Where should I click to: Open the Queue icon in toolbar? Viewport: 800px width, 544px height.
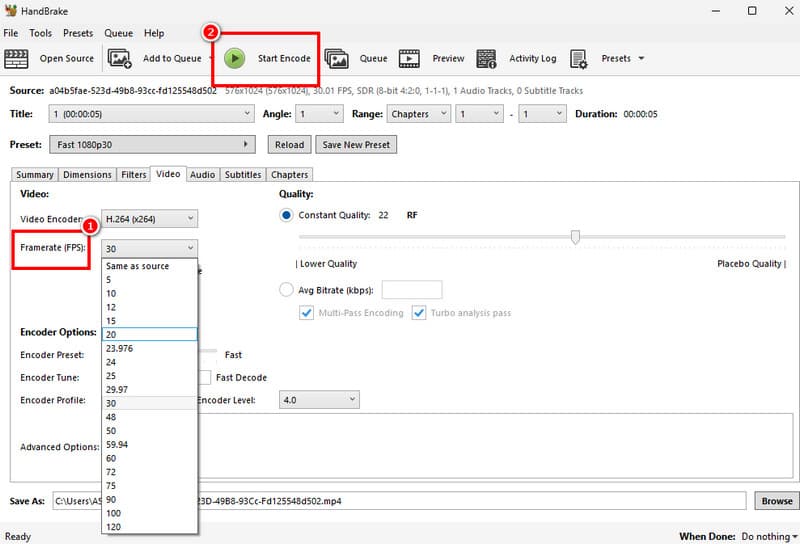point(336,59)
